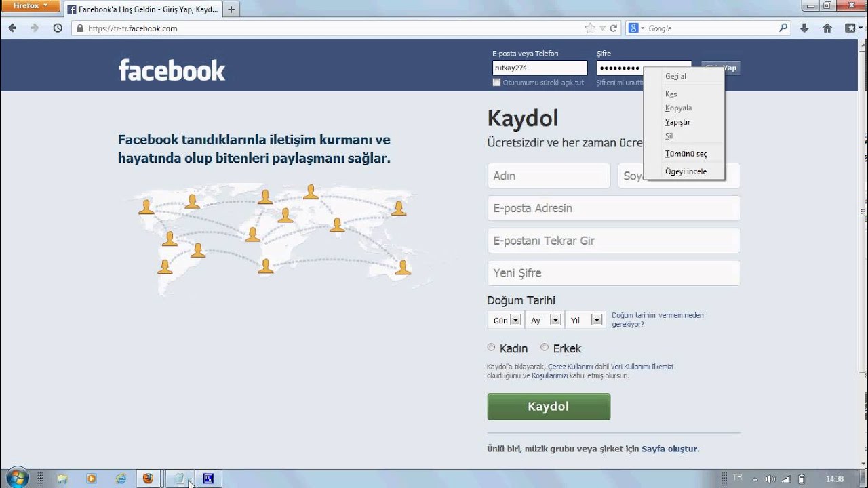Image resolution: width=868 pixels, height=488 pixels.
Task: Check 'Oturumumu sürekli açık tut' box
Action: (x=496, y=83)
